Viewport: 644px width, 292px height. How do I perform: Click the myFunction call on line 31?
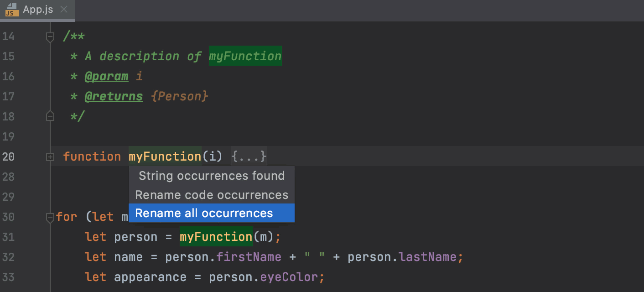pyautogui.click(x=216, y=237)
